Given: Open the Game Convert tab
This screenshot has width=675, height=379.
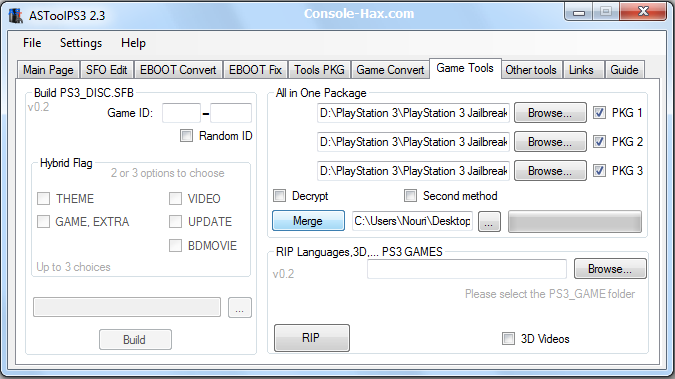Looking at the screenshot, I should click(x=390, y=70).
